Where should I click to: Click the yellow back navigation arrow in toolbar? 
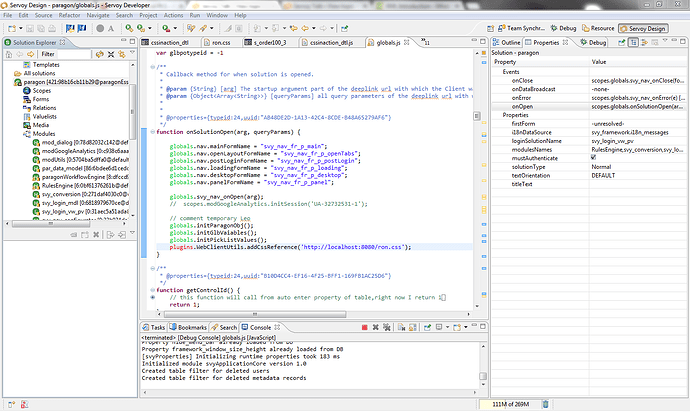(x=305, y=28)
